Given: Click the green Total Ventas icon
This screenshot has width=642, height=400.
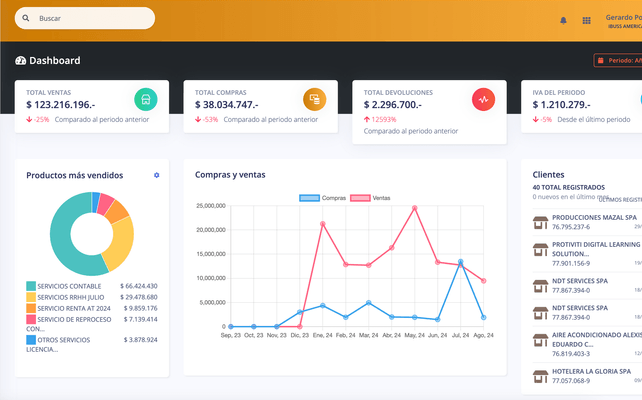Looking at the screenshot, I should [146, 99].
